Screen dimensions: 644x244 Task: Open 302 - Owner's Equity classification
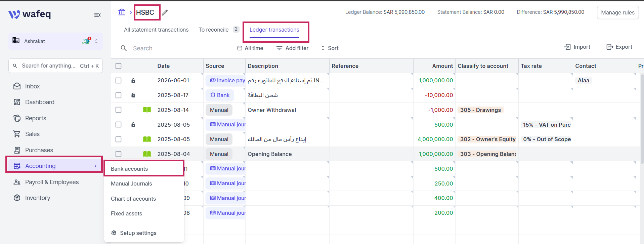[487, 139]
